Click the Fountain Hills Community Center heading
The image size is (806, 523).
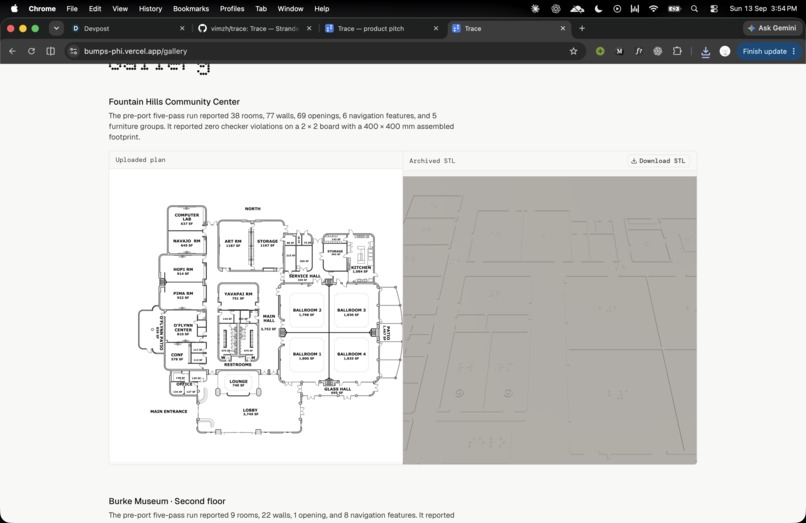point(174,102)
